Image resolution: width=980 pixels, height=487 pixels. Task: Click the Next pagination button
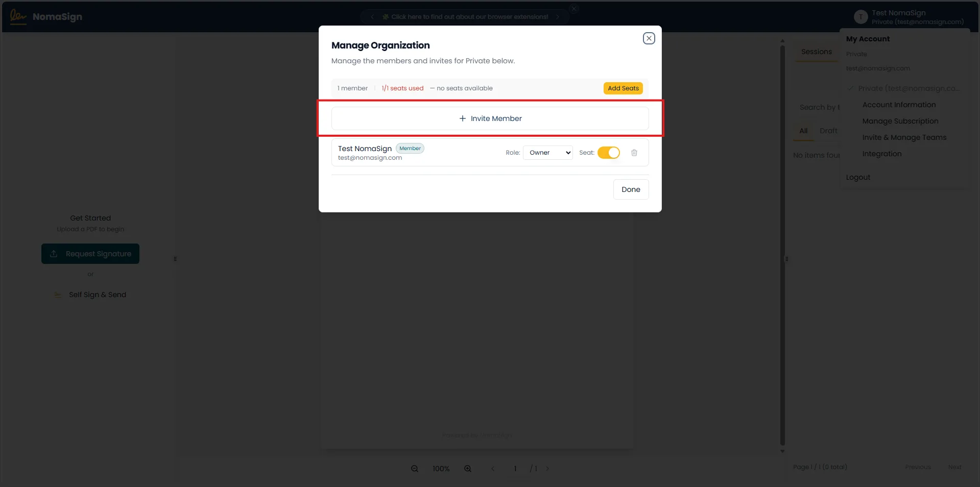955,467
